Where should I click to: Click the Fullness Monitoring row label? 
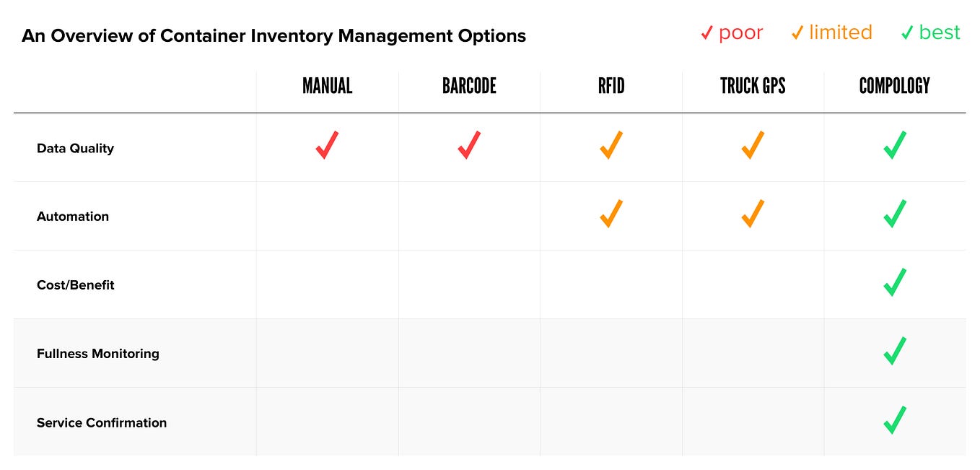click(98, 354)
